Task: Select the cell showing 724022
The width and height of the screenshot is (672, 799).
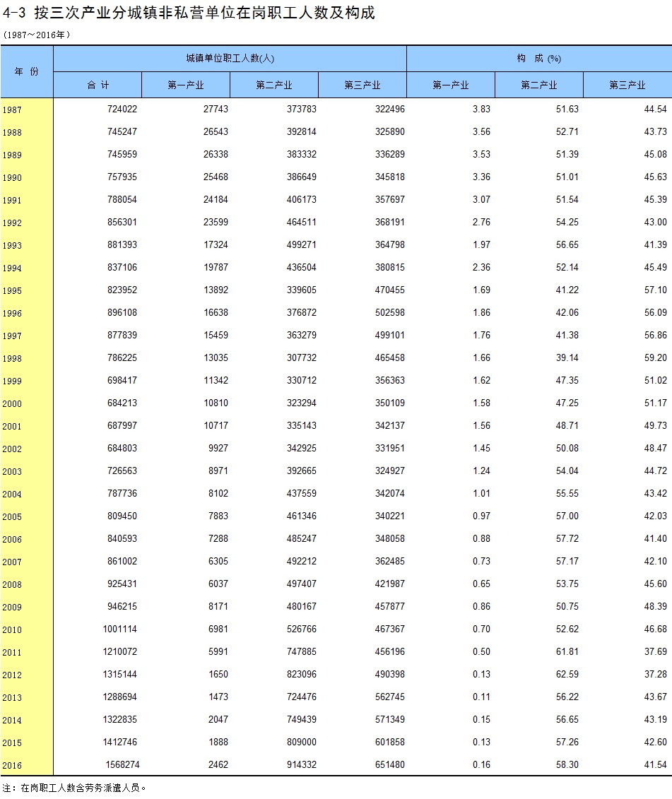Action: point(122,109)
